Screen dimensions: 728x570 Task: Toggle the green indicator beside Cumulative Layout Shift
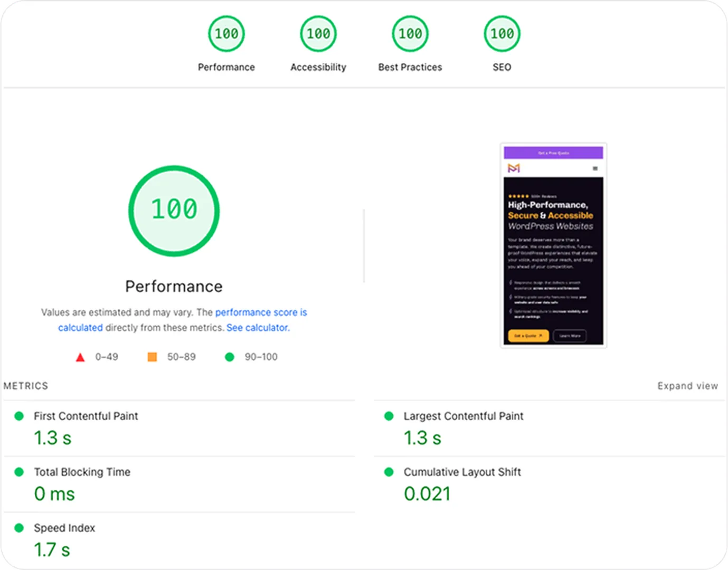[x=390, y=472]
